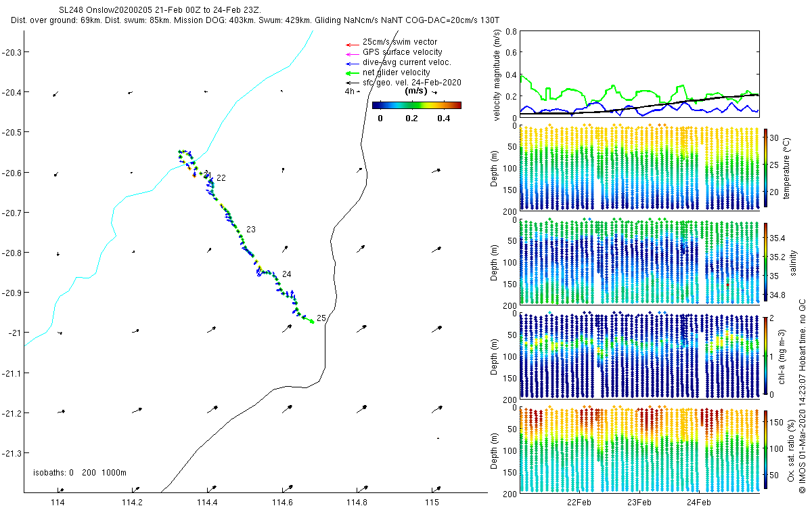Click the blue dive-avg current legend arrow
This screenshot has height=508, width=812.
click(350, 64)
